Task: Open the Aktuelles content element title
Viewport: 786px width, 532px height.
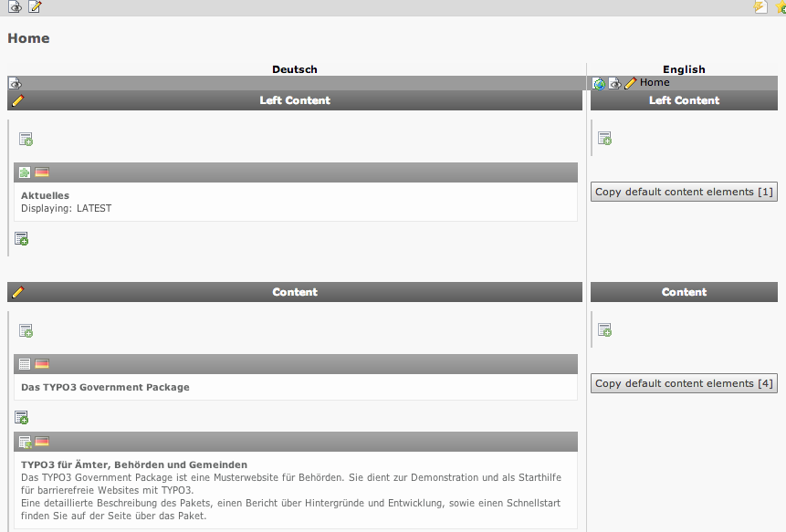Action: pos(45,196)
